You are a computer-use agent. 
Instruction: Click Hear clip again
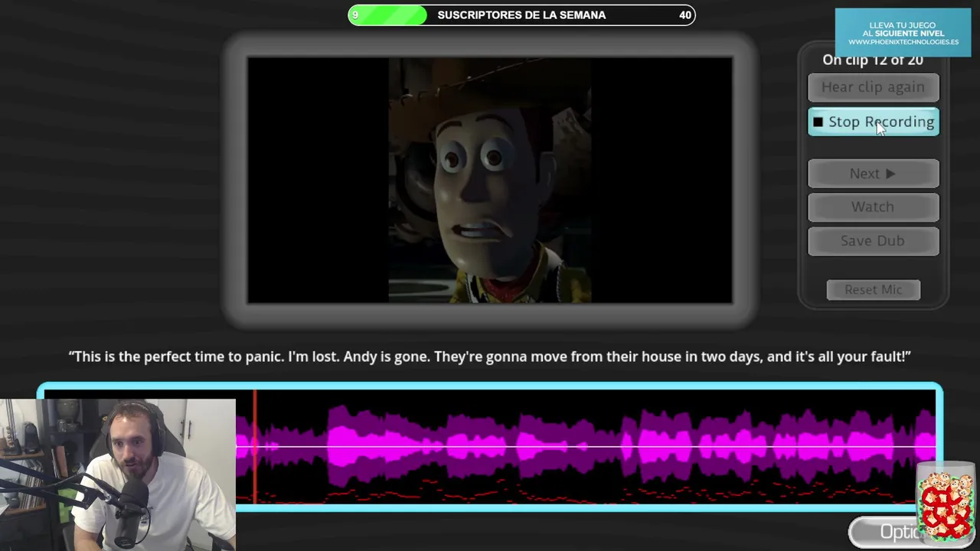point(873,87)
